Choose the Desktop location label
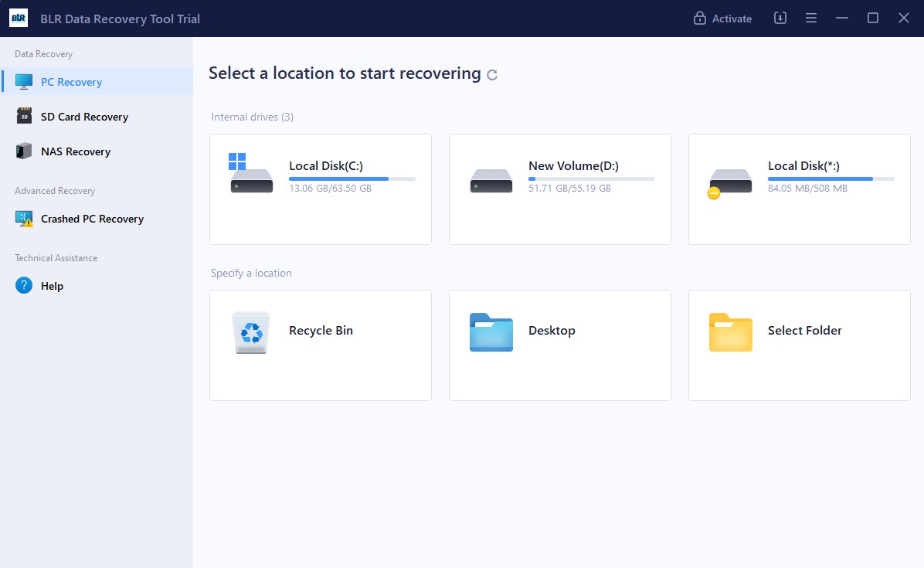The width and height of the screenshot is (924, 568). (x=552, y=330)
